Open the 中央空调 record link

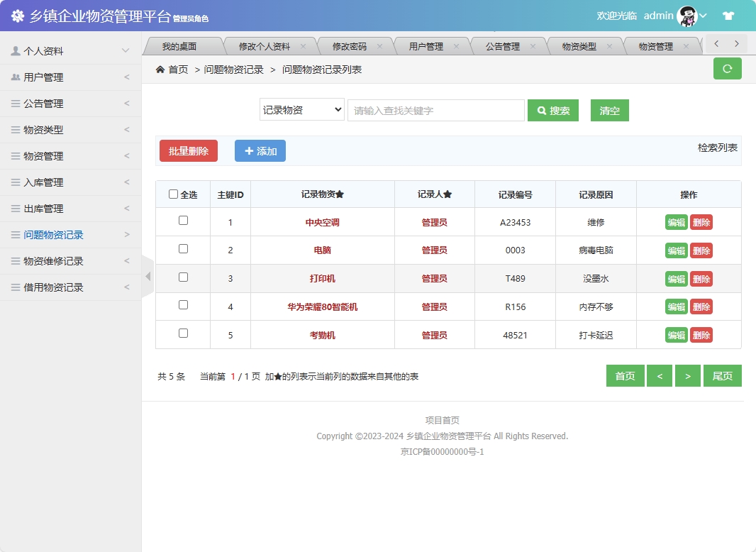click(x=322, y=222)
